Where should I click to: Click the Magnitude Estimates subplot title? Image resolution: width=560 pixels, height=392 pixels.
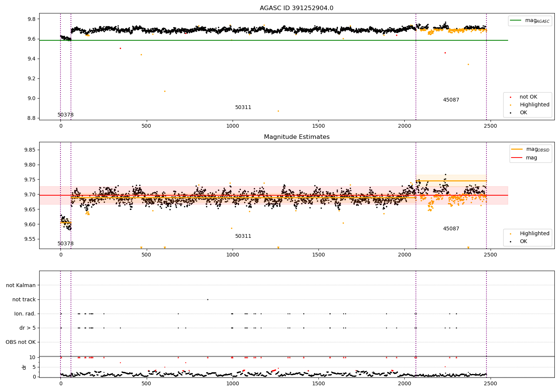tap(296, 137)
